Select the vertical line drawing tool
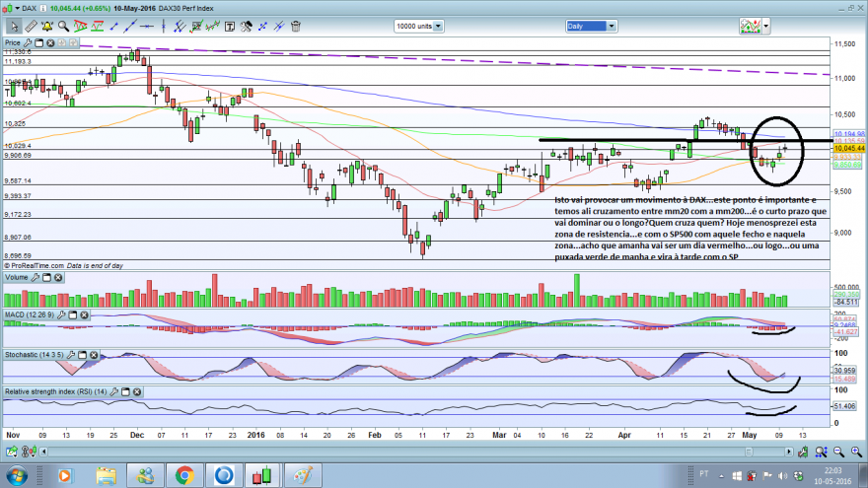The width and height of the screenshot is (868, 488). click(164, 26)
